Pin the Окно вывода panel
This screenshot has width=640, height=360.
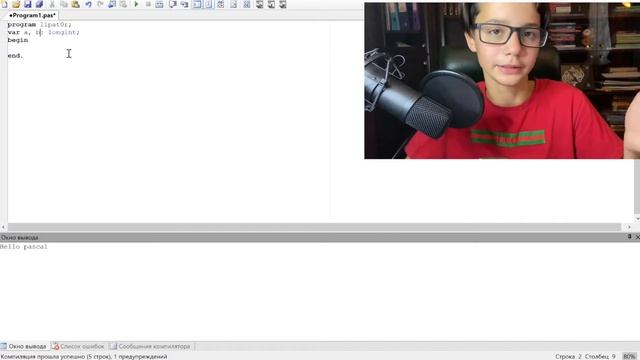tap(629, 237)
